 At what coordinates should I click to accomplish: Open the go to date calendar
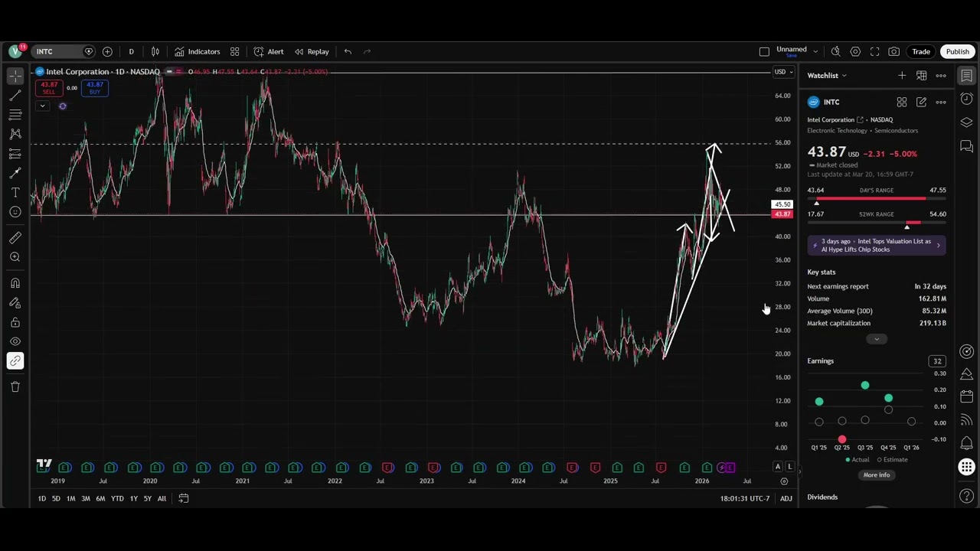[184, 499]
